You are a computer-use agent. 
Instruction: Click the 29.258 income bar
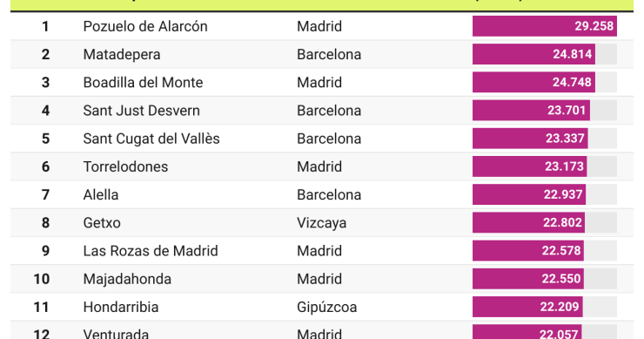(544, 26)
